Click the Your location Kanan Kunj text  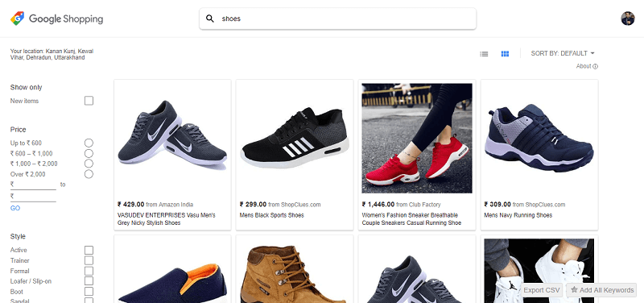52,54
